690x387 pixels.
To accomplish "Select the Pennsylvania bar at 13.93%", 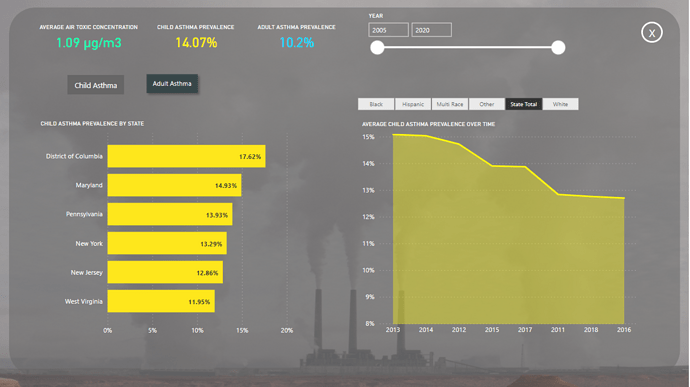I will click(x=170, y=214).
